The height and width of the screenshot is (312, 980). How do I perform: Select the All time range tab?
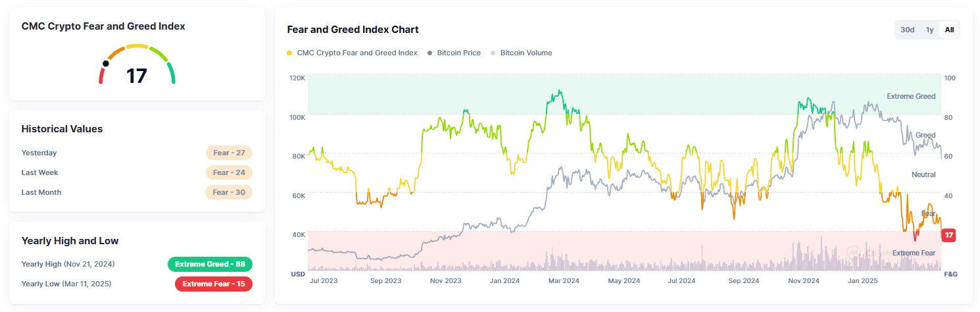[949, 30]
